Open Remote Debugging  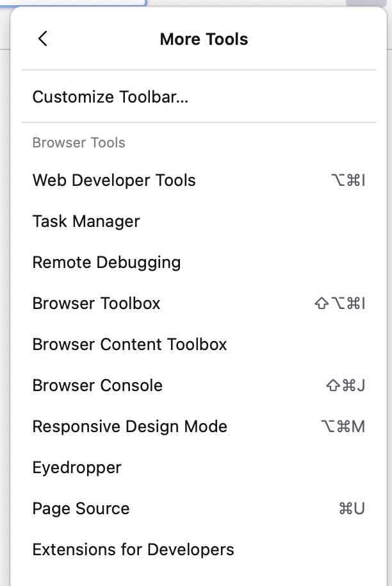tap(106, 262)
